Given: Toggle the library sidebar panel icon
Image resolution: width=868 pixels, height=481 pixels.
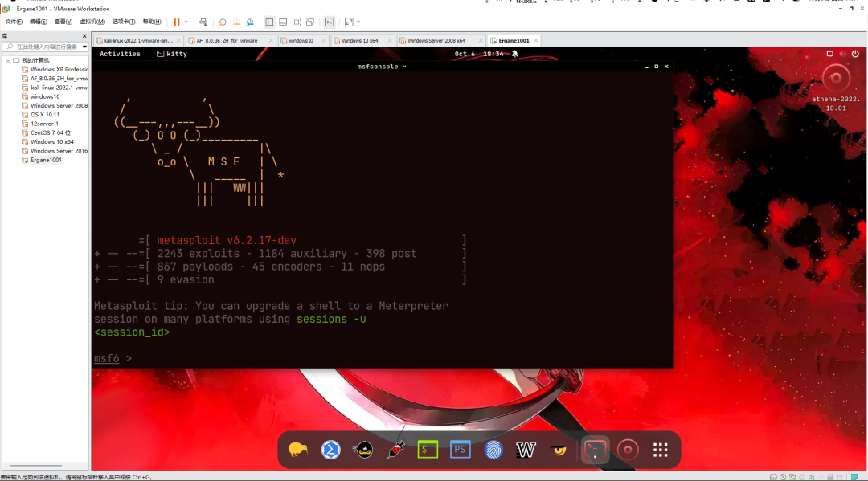Looking at the screenshot, I should tap(269, 22).
